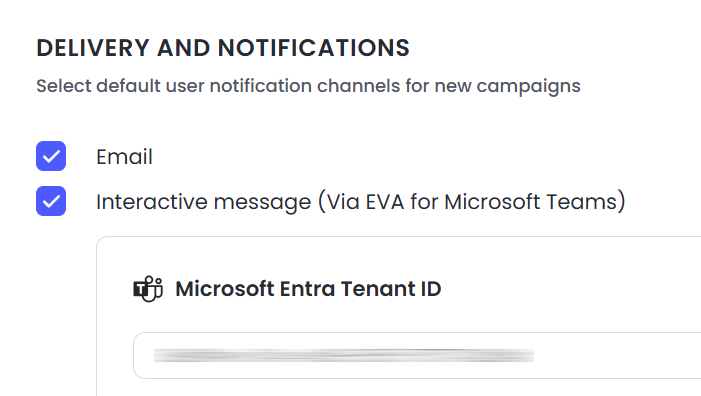701x396 pixels.
Task: Click the white checkmark beside Email
Action: click(51, 156)
